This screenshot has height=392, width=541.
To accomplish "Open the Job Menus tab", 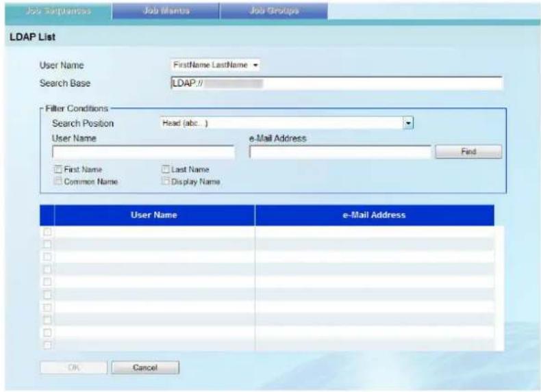I will pos(166,11).
